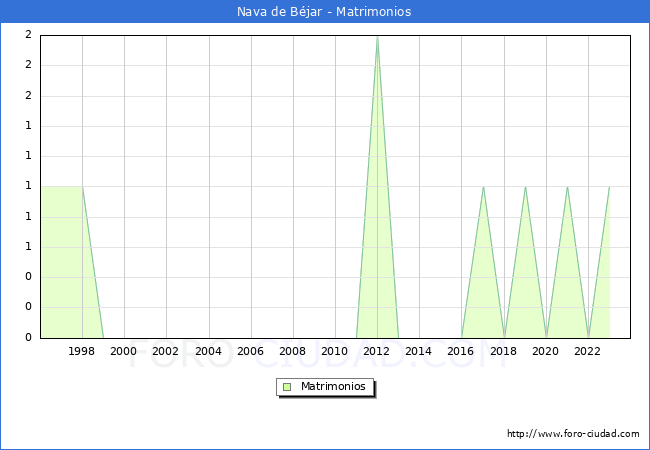The height and width of the screenshot is (450, 650).
Task: Click the chart title Nava de Béjar - Matrimonios
Action: [x=324, y=12]
